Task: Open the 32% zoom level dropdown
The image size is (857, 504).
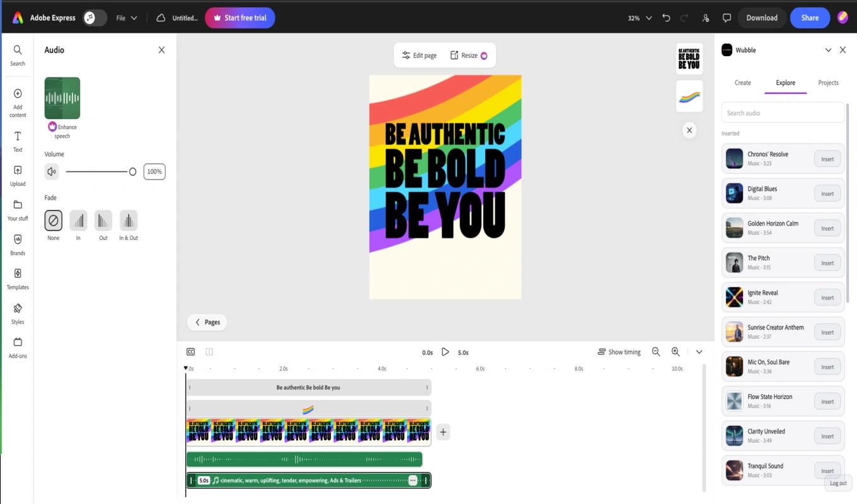Action: 640,18
